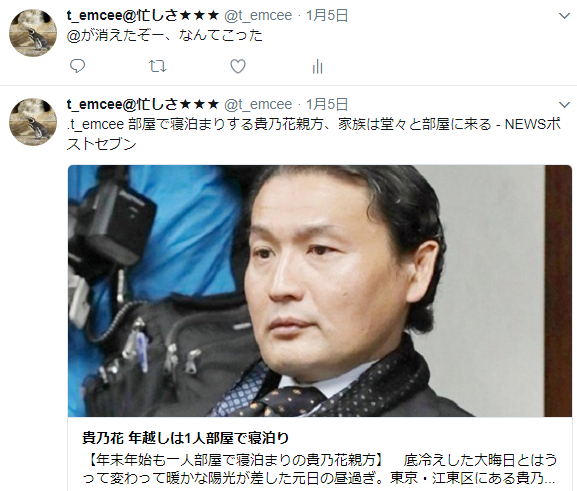Open 1月5日 timestamp of first tweet
Image resolution: width=577 pixels, height=491 pixels.
[327, 15]
